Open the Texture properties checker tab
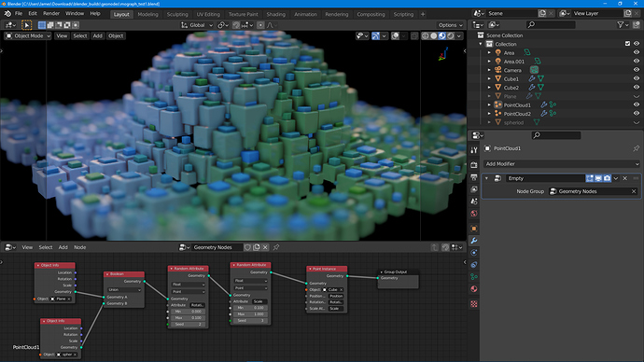Image resolution: width=644 pixels, height=362 pixels. click(474, 304)
